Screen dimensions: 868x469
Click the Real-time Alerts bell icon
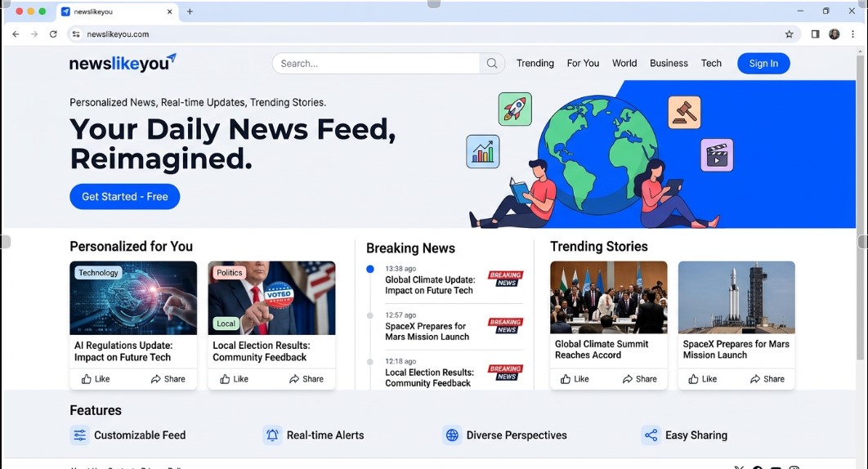tap(272, 435)
